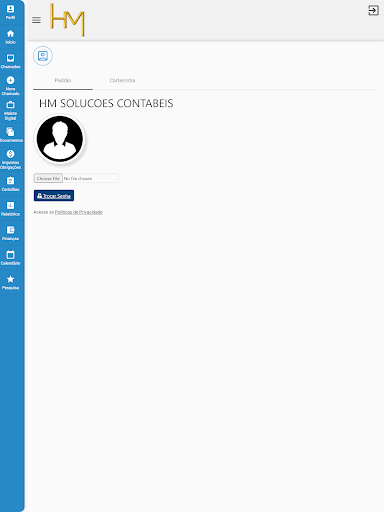This screenshot has height=512, width=384.
Task: Toggle the hamburger menu
Action: (36, 20)
